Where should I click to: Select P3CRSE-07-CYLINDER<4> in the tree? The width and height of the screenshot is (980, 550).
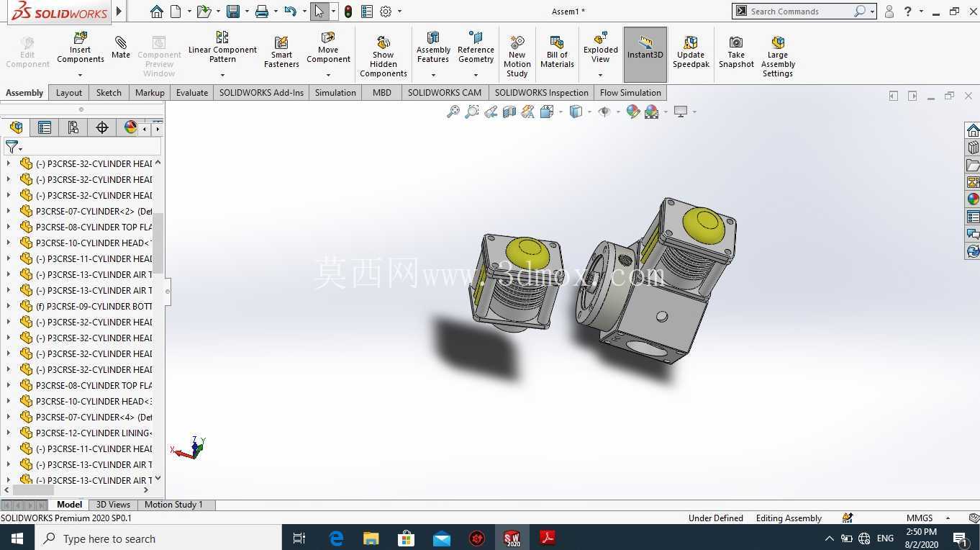pyautogui.click(x=94, y=417)
